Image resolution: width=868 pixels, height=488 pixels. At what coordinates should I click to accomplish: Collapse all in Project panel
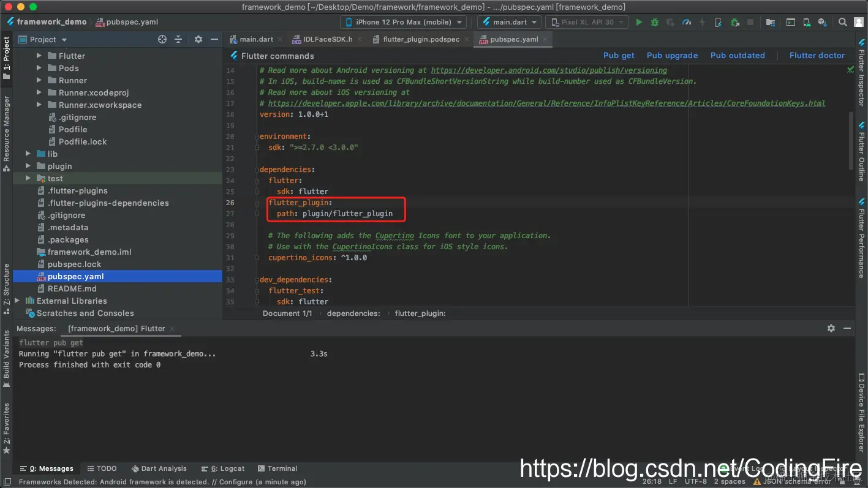pyautogui.click(x=178, y=39)
